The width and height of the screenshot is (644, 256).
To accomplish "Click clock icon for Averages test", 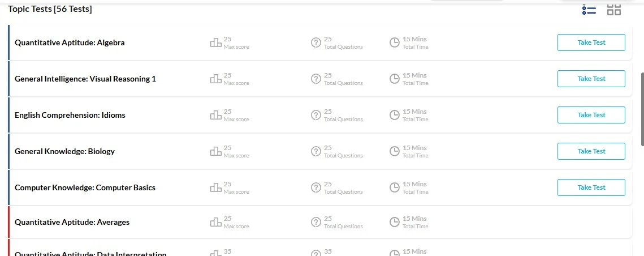I will coord(394,222).
